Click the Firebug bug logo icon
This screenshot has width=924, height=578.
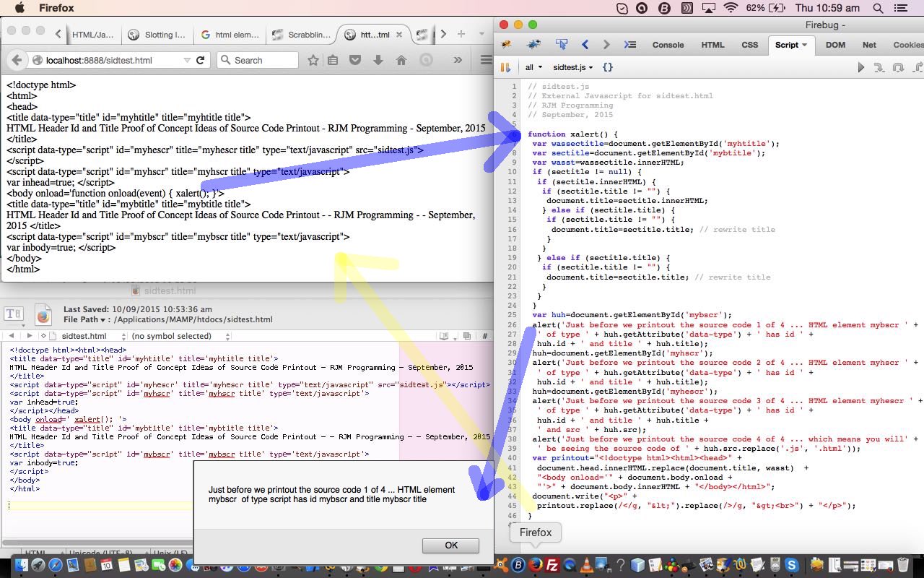pos(506,45)
